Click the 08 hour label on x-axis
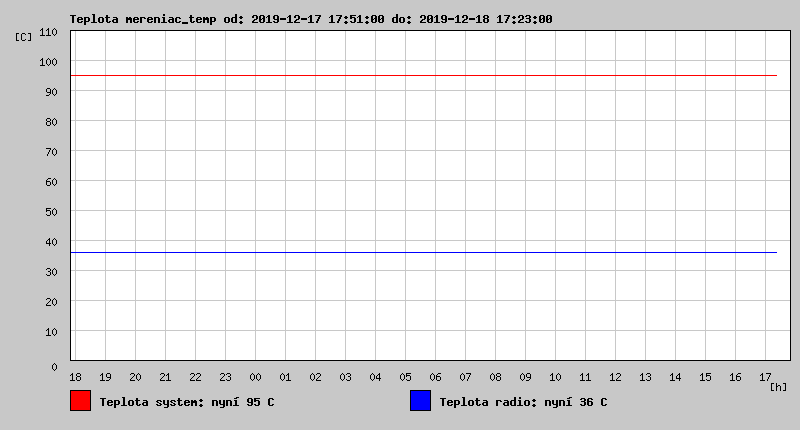The image size is (800, 430). [x=495, y=377]
